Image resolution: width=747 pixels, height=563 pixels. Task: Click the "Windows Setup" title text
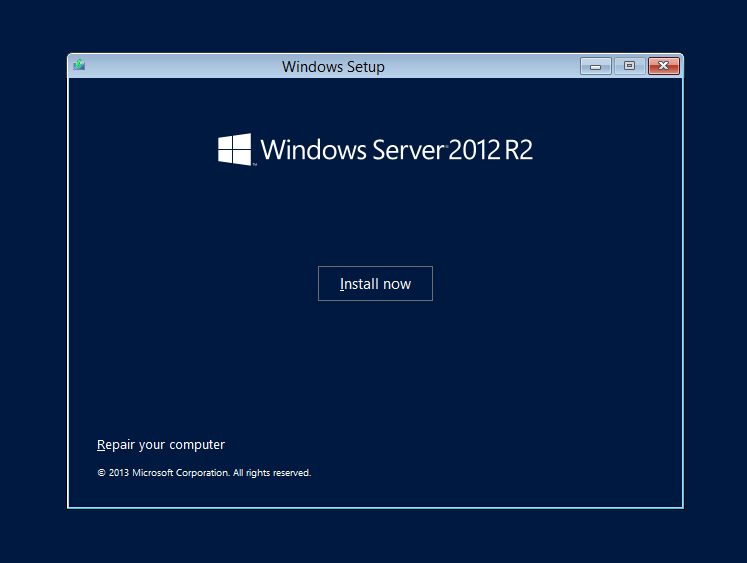point(333,67)
